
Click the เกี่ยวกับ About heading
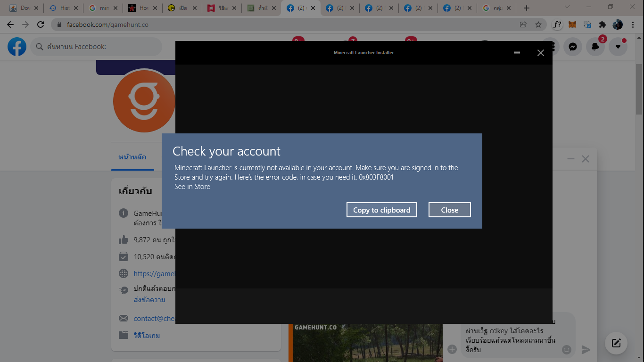pyautogui.click(x=135, y=191)
